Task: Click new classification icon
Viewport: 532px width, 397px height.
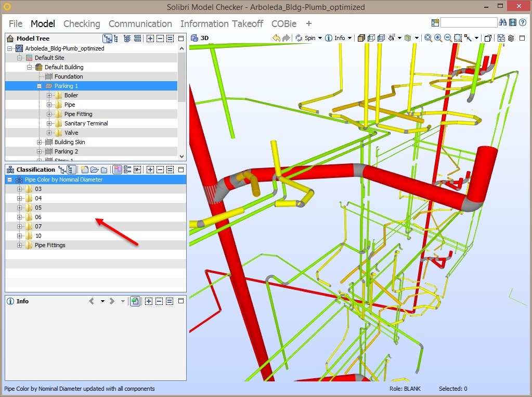Action: 85,170
